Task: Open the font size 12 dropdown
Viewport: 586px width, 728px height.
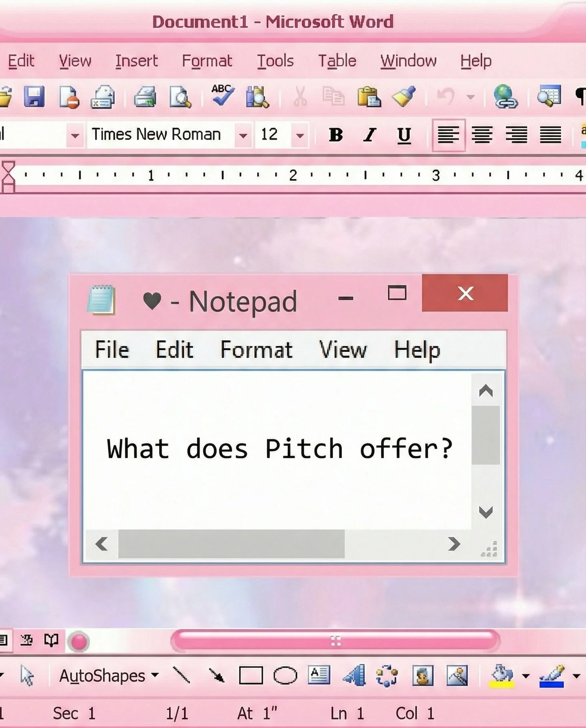Action: tap(300, 135)
